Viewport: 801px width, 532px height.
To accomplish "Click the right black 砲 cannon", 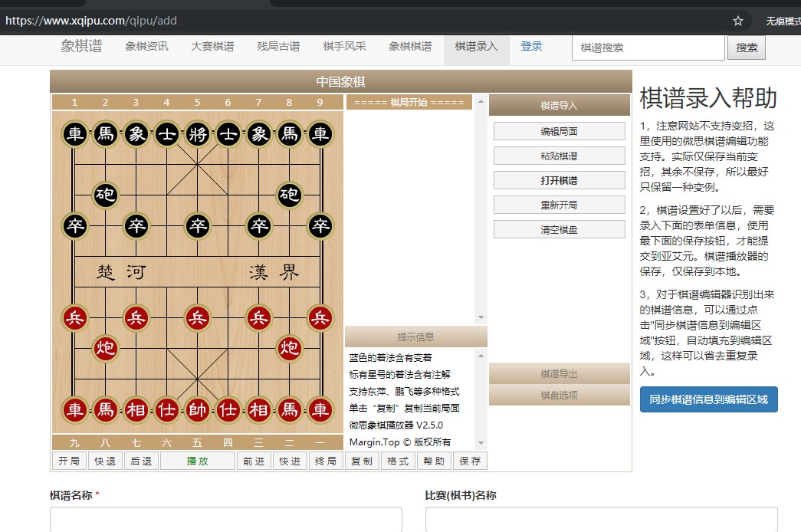I will click(x=289, y=195).
